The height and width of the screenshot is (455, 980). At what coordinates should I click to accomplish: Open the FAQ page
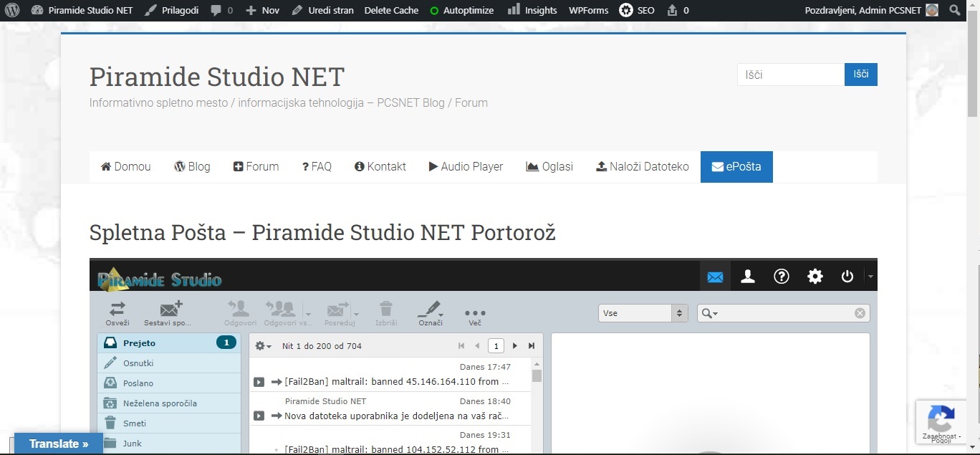click(x=317, y=167)
